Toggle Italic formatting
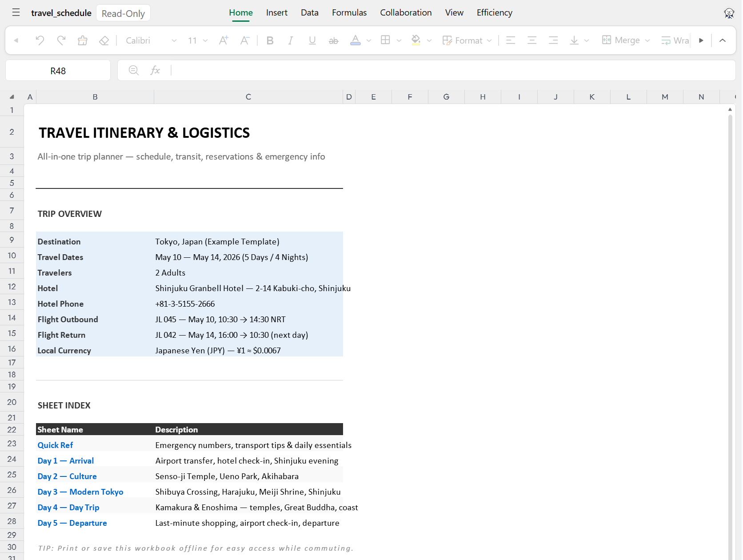 pyautogui.click(x=291, y=40)
